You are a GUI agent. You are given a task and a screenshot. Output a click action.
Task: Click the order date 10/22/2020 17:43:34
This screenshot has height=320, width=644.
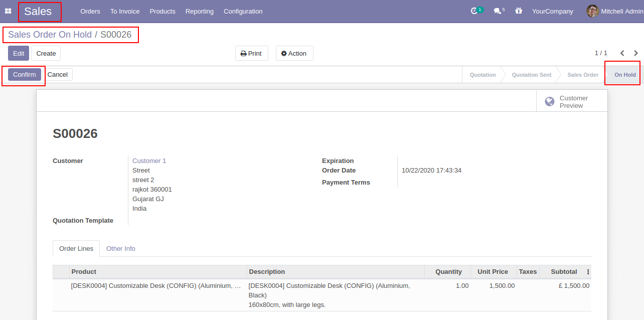pyautogui.click(x=431, y=171)
